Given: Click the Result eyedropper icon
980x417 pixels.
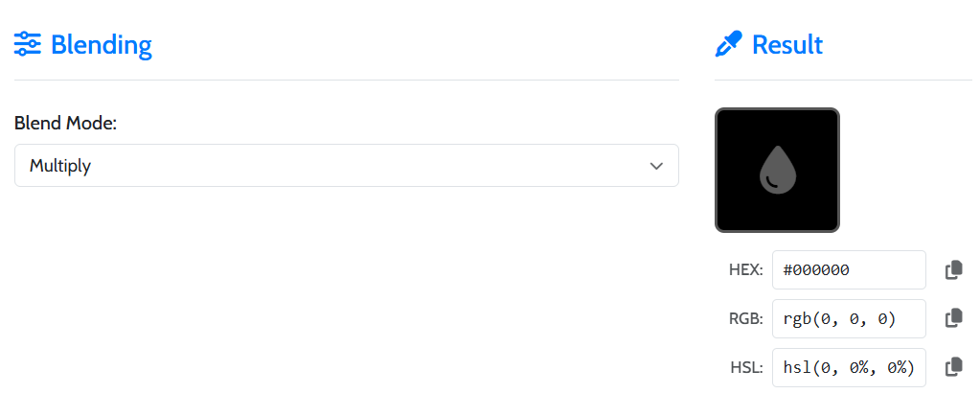Looking at the screenshot, I should tap(729, 44).
